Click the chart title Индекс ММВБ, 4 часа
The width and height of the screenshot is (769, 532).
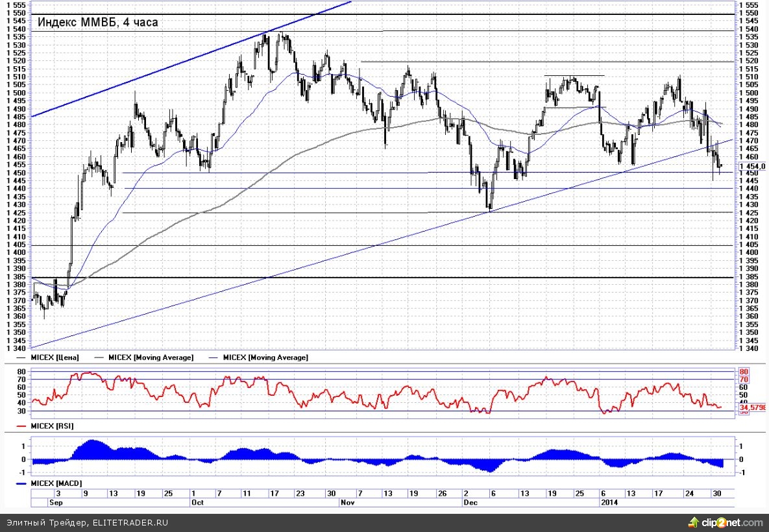(x=97, y=22)
